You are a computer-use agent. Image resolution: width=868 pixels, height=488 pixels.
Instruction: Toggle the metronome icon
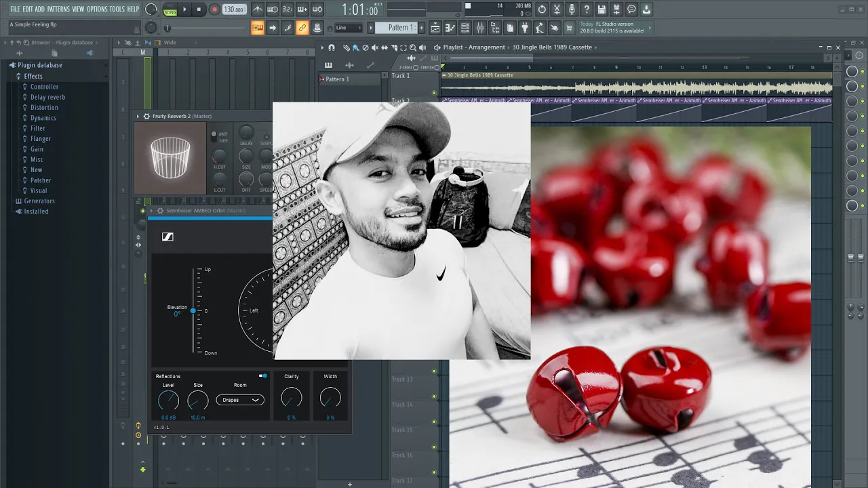point(258,9)
